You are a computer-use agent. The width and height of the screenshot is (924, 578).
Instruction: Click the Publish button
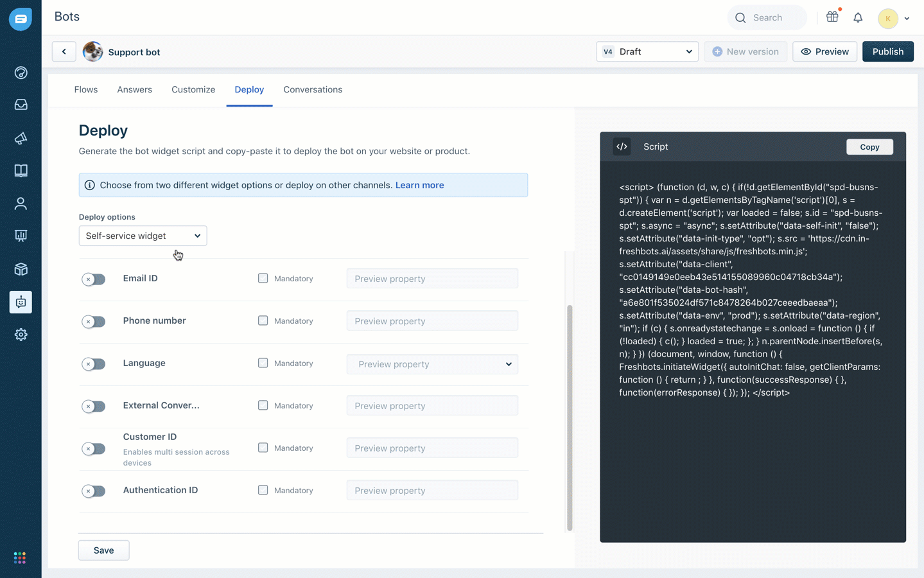pyautogui.click(x=887, y=51)
